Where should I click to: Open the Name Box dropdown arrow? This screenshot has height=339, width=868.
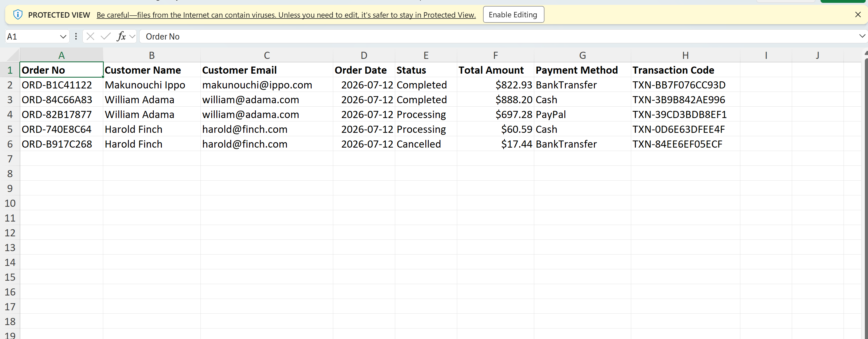(63, 36)
